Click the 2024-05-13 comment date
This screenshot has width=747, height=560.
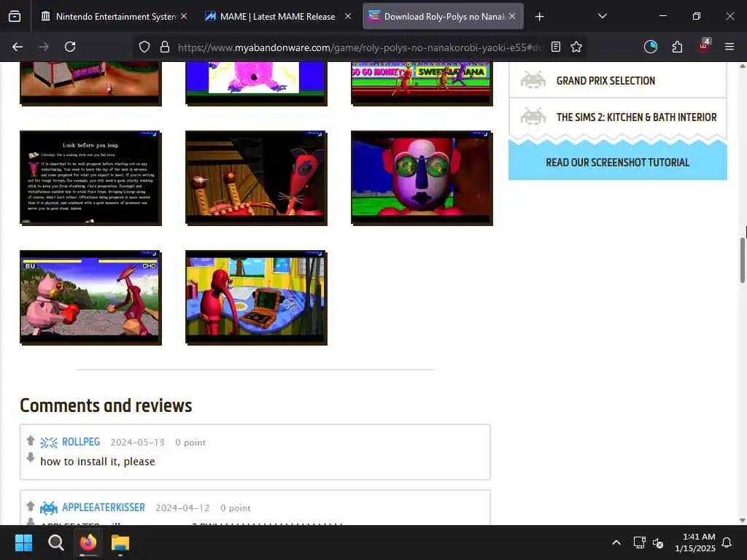pos(137,443)
